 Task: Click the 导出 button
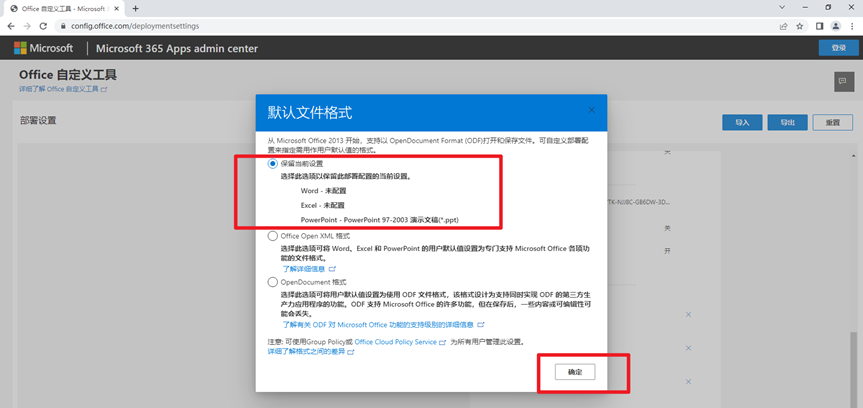tap(787, 122)
